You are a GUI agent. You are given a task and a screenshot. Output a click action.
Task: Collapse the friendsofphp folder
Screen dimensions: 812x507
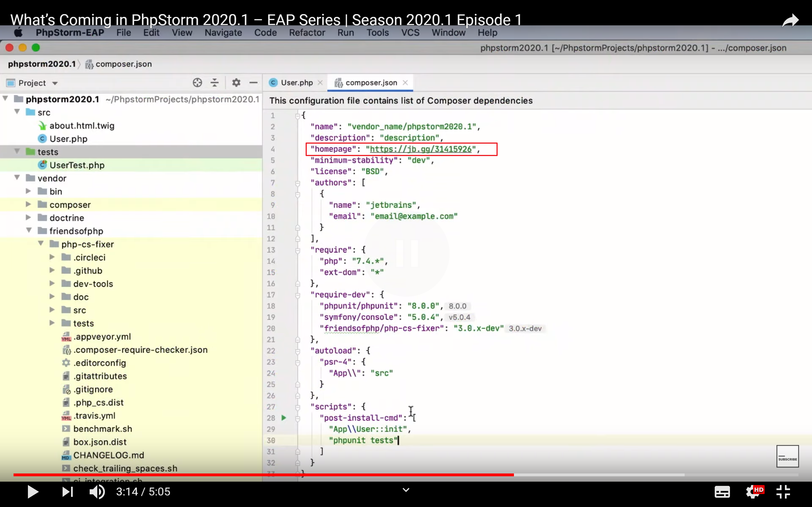(x=29, y=231)
